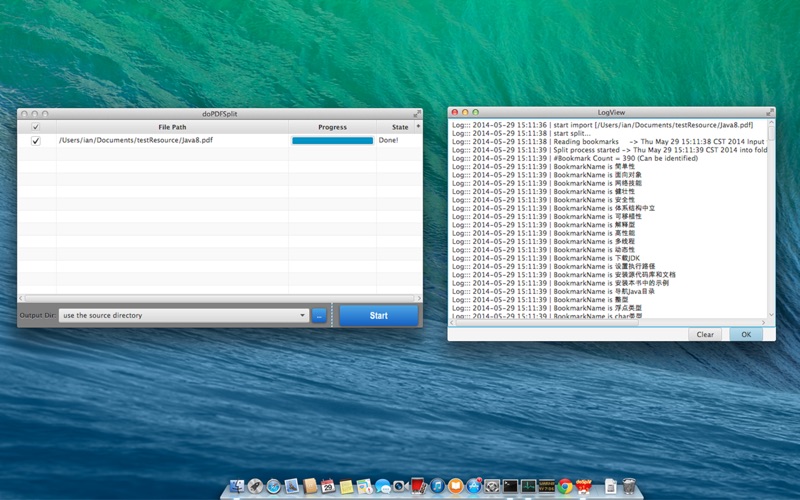Click the File Path column header
800x500 pixels.
[x=172, y=127]
